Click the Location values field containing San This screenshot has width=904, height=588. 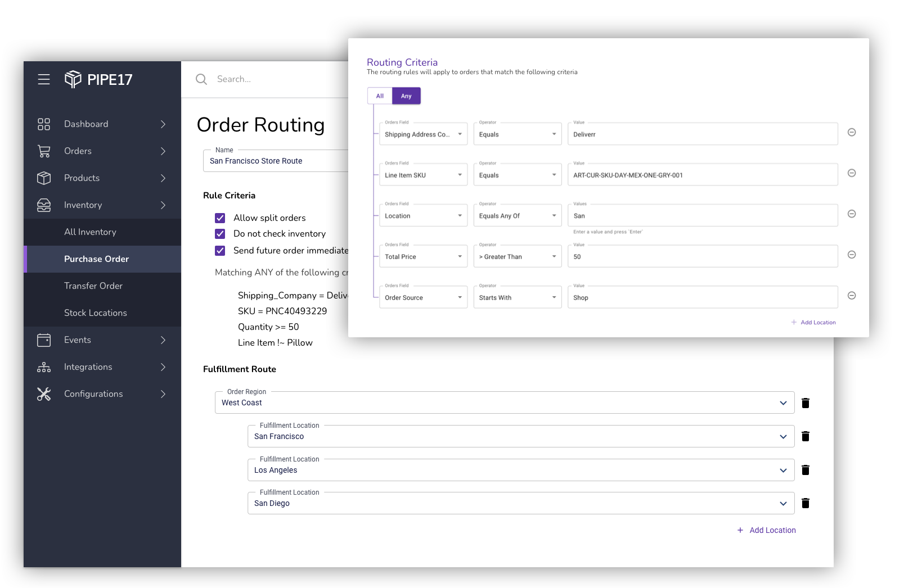[x=703, y=216]
